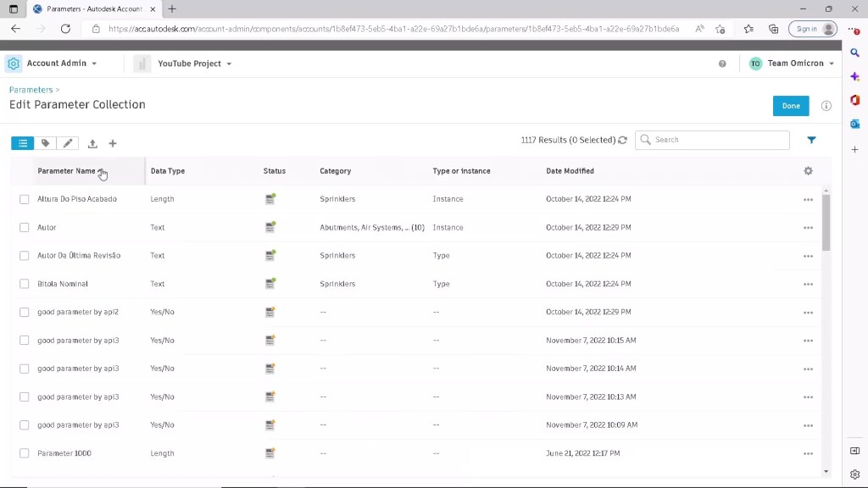Switch to list view icon
Screen dimensions: 868x488
(23, 143)
